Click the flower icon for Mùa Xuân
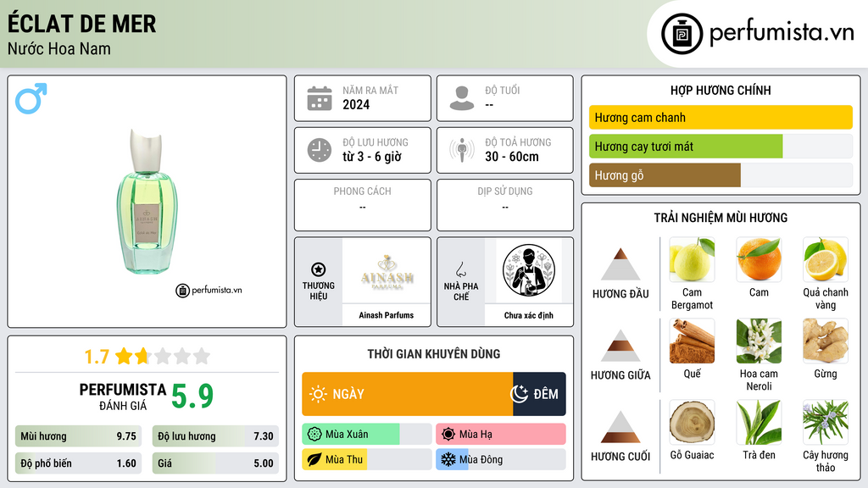This screenshot has height=488, width=868. [314, 435]
